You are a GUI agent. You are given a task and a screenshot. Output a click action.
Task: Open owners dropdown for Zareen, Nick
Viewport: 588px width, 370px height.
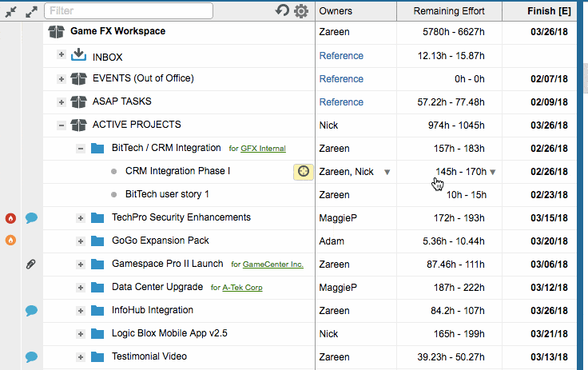pyautogui.click(x=387, y=173)
